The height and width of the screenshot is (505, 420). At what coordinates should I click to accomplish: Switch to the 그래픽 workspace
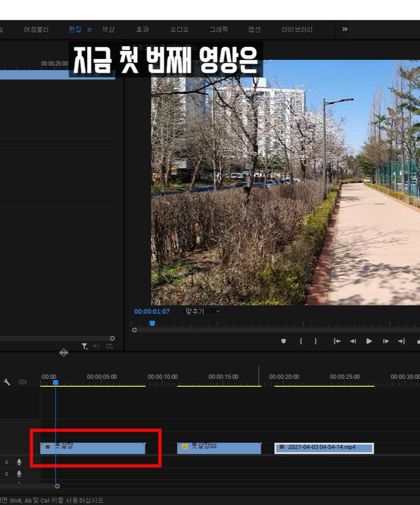[219, 29]
